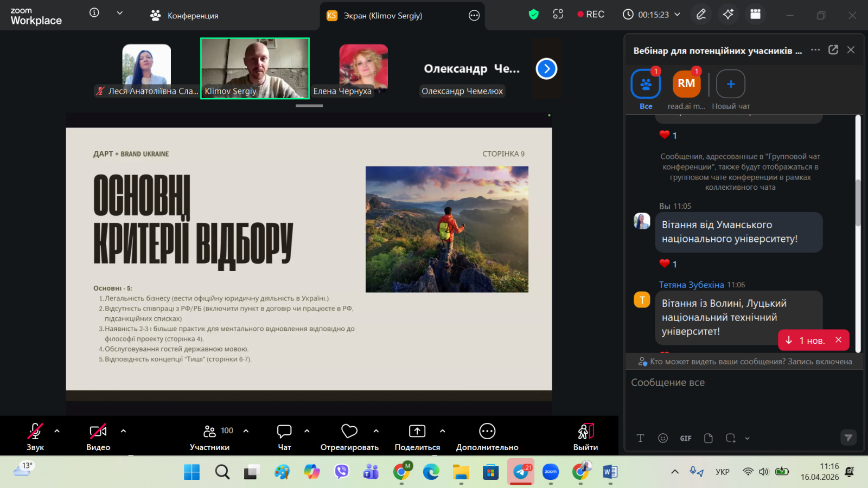Open text formatting options in chat
This screenshot has width=868, height=488.
pos(640,438)
